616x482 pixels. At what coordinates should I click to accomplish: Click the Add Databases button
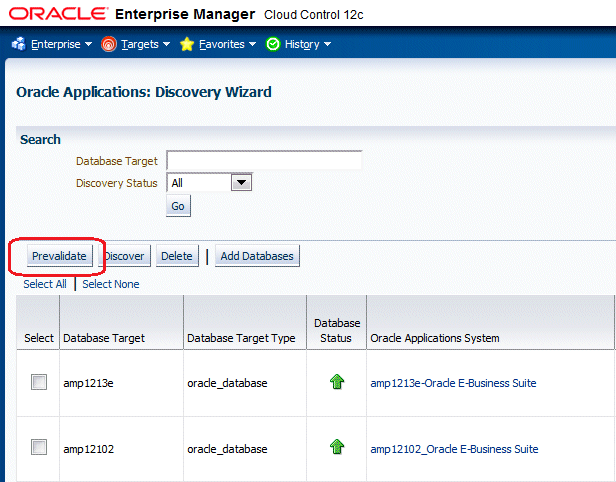pyautogui.click(x=257, y=256)
